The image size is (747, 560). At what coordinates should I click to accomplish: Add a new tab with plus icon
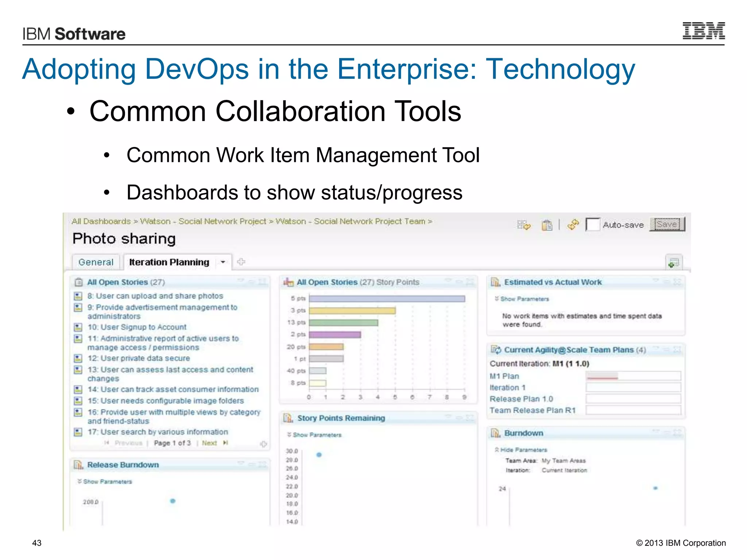tap(241, 262)
